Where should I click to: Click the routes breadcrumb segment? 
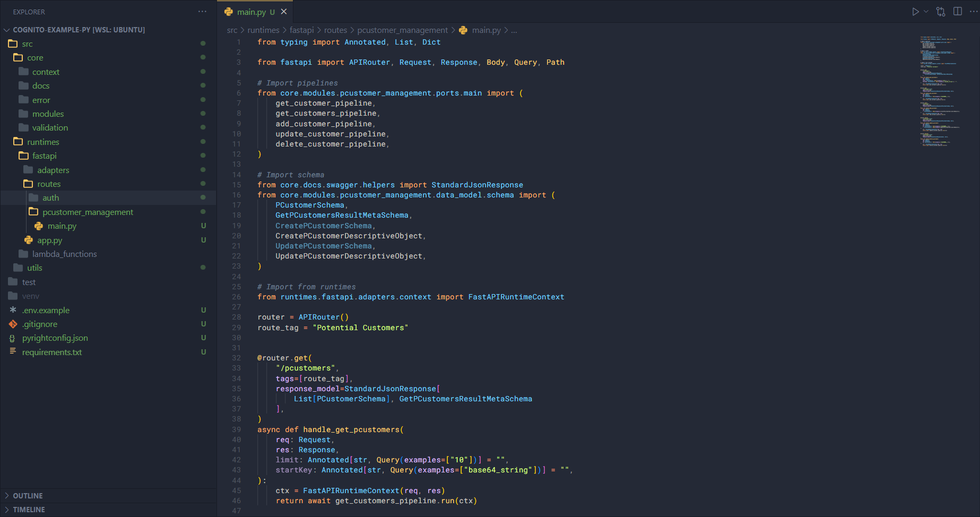[x=335, y=30]
